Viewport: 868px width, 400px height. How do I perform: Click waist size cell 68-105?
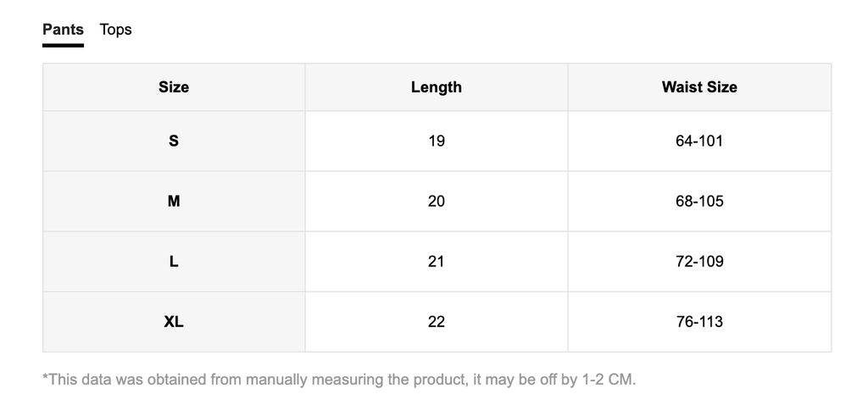tap(699, 202)
